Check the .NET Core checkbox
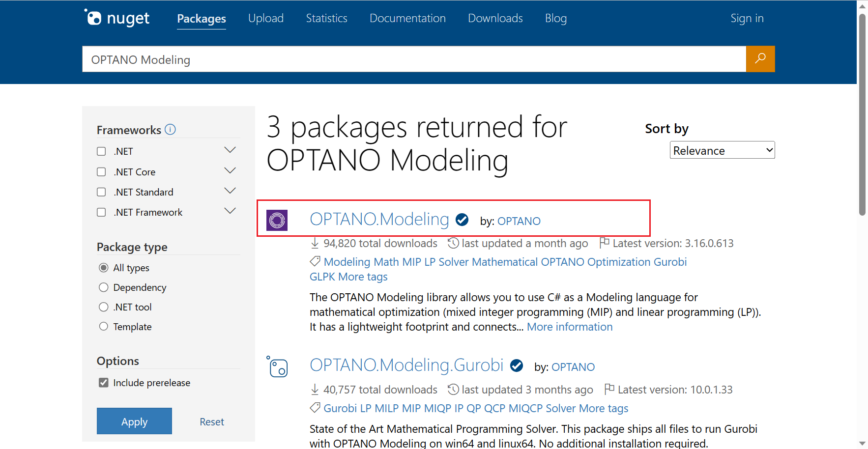 click(x=101, y=172)
